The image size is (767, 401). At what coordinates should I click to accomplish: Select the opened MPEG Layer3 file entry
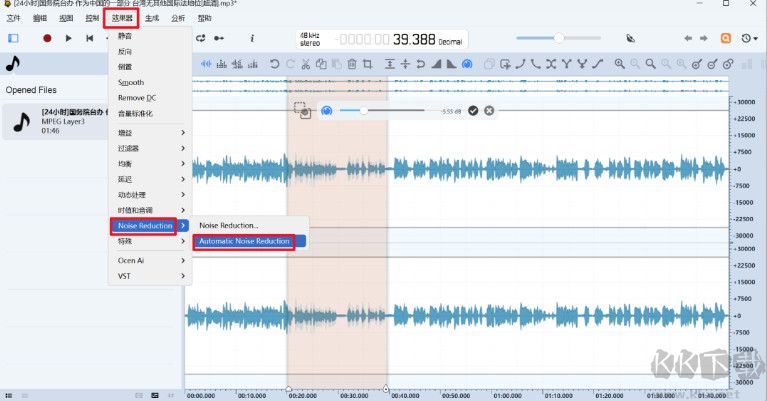tap(55, 121)
